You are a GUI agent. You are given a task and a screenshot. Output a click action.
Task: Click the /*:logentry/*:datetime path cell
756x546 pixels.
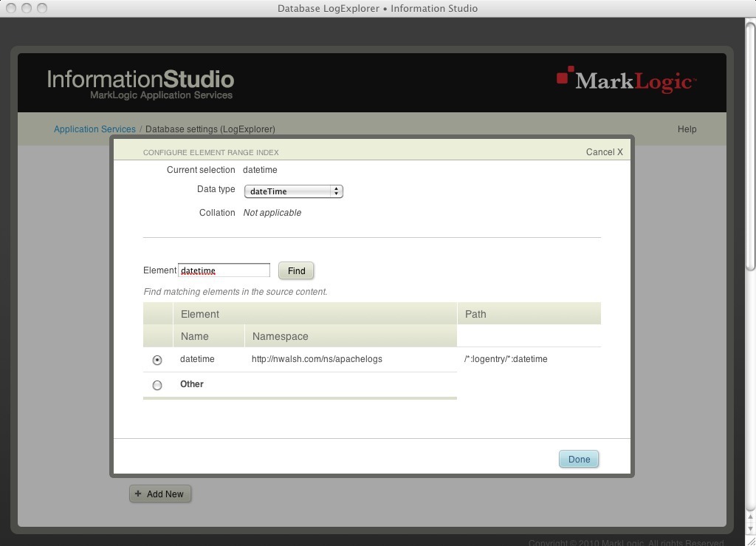(506, 359)
